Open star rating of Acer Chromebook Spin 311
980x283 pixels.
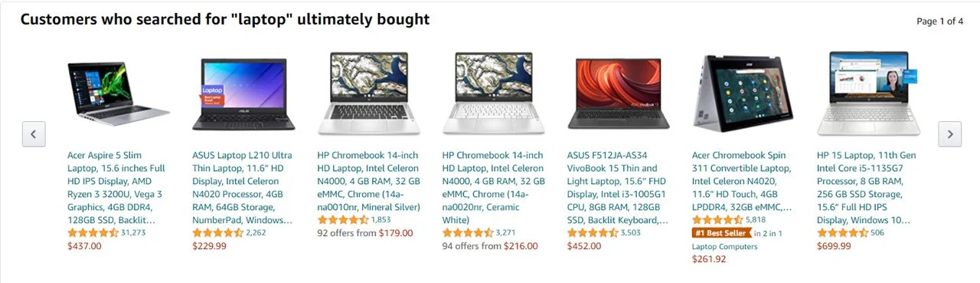click(717, 219)
